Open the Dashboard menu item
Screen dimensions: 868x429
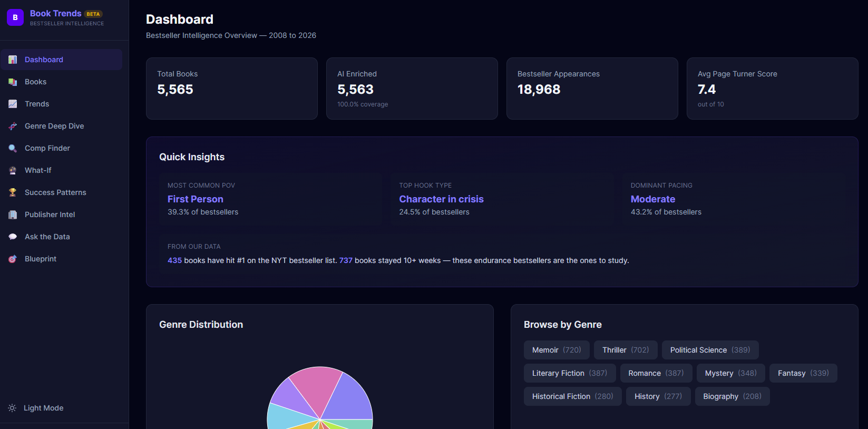pyautogui.click(x=62, y=60)
